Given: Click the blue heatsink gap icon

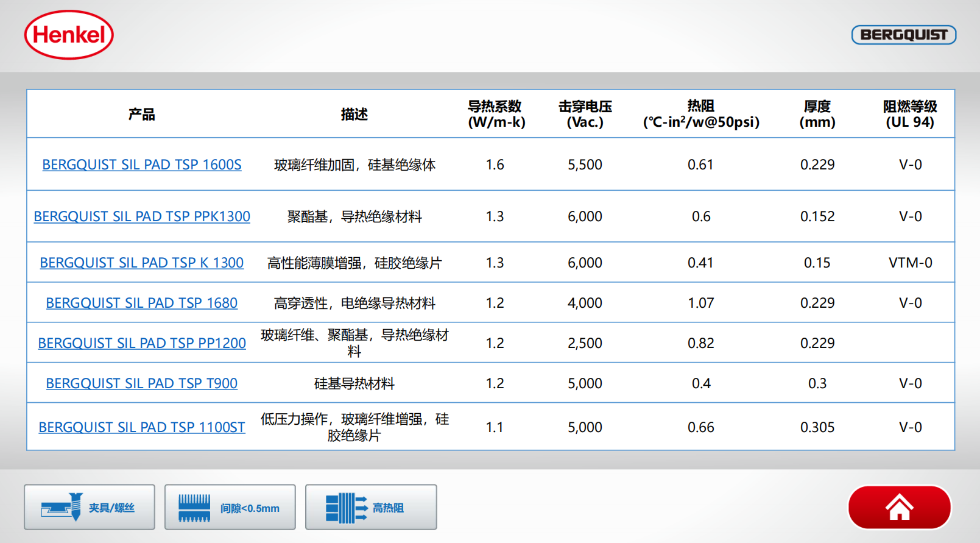Looking at the screenshot, I should pyautogui.click(x=194, y=508).
